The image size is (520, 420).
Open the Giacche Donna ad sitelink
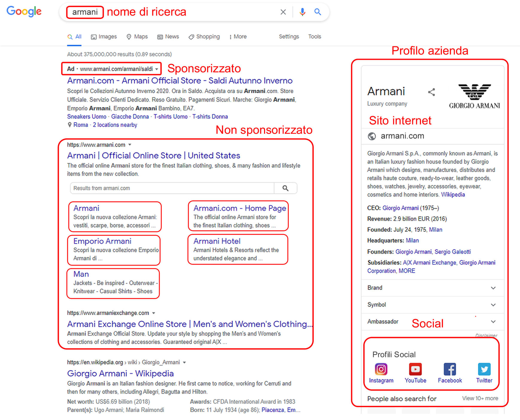click(x=130, y=117)
